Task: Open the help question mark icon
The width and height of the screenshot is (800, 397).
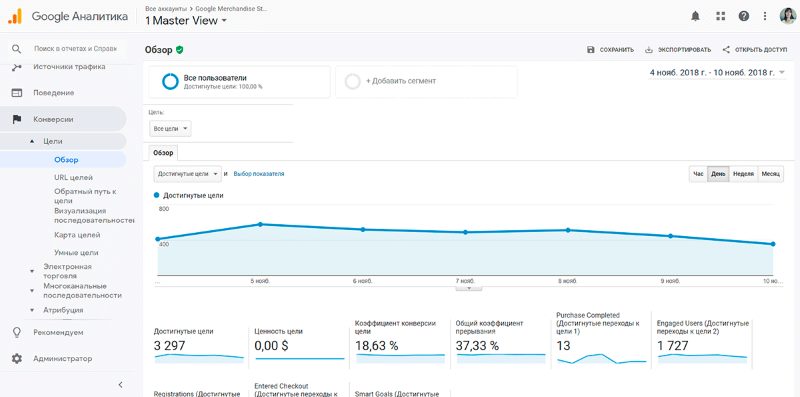Action: point(743,16)
